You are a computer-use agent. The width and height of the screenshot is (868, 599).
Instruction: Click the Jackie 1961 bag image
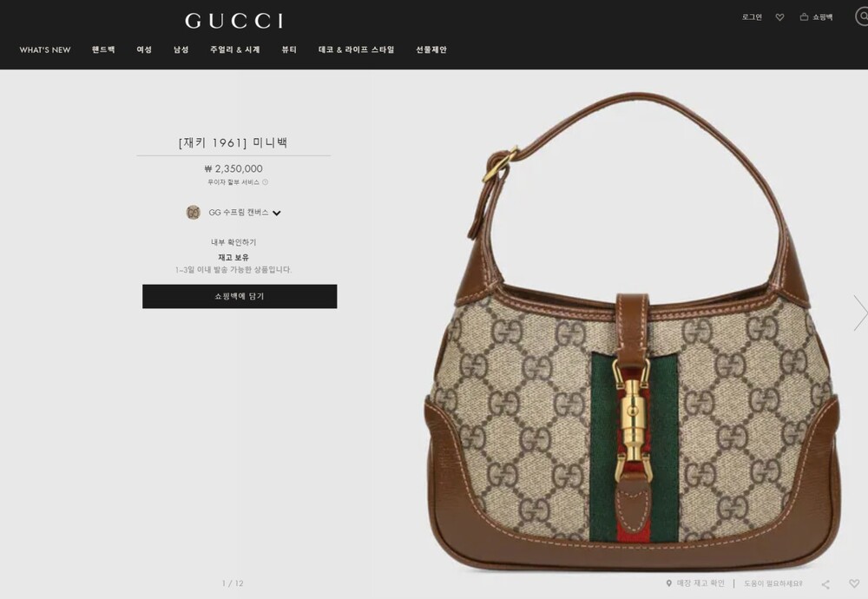click(632, 331)
